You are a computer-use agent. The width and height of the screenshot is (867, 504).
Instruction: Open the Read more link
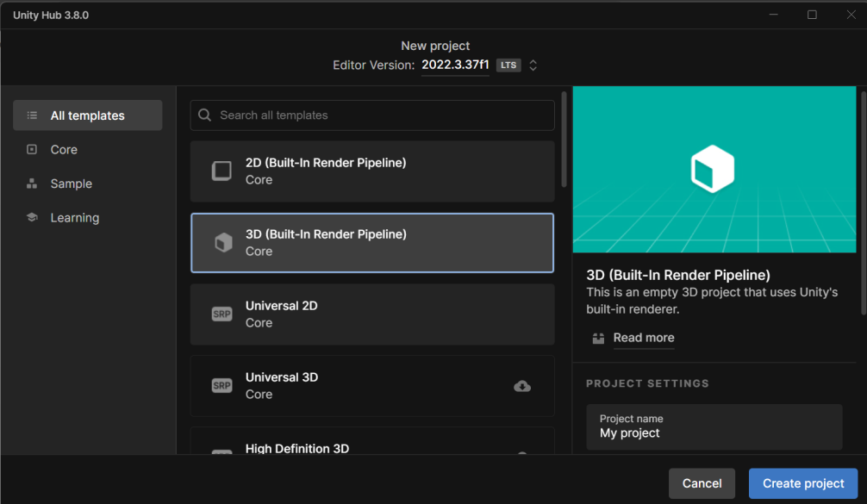(644, 338)
